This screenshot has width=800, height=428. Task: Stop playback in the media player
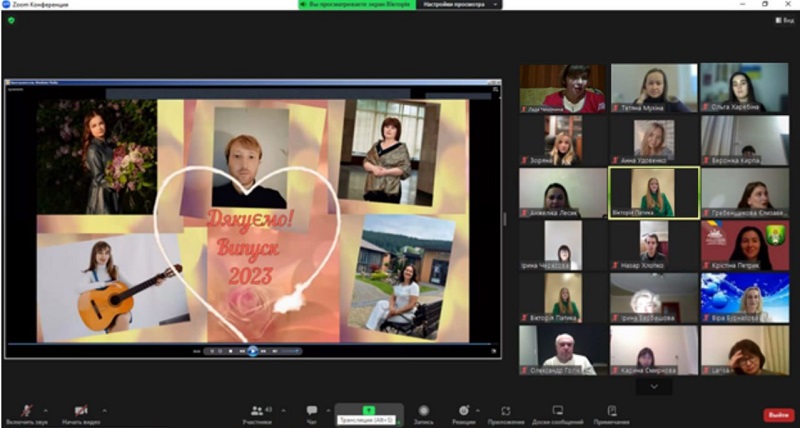coord(231,351)
